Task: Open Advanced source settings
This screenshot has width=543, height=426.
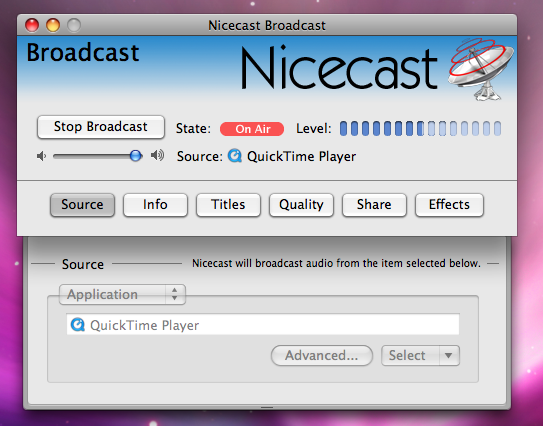Action: [322, 355]
